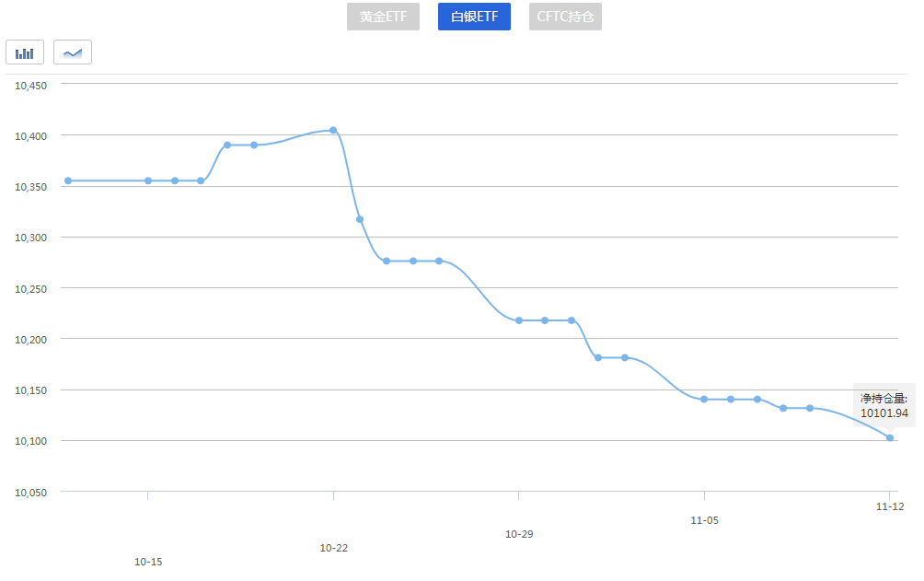Select the 白银ETF tab

474,17
